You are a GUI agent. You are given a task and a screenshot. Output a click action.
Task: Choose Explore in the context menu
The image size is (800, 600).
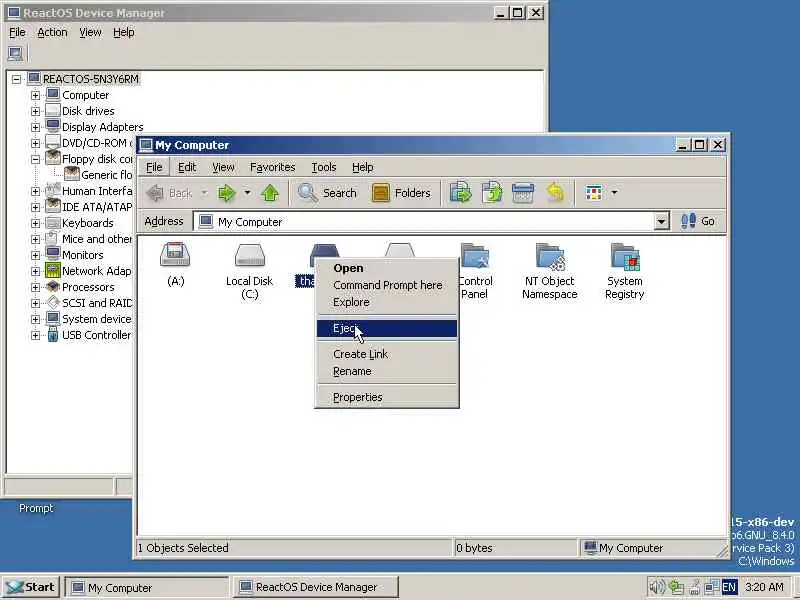[x=387, y=302]
